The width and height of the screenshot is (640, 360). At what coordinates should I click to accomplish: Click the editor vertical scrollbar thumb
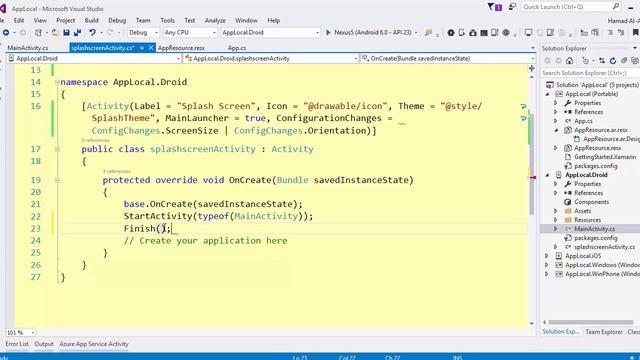coord(531,164)
